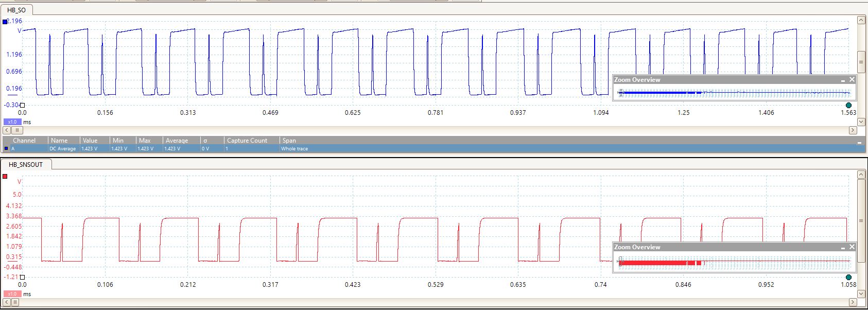Click the HB_SO vertical scrollbar thumb
This screenshot has height=310, width=868.
[x=861, y=62]
